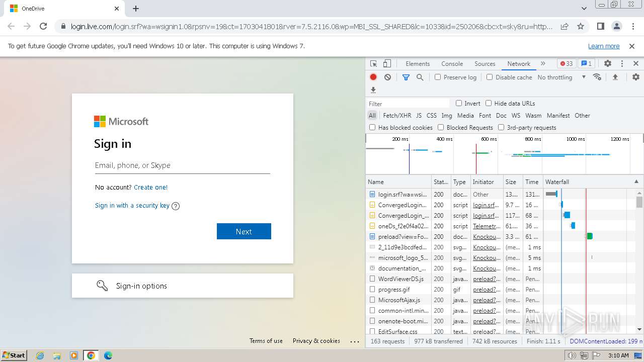Screen dimensions: 644x362
Task: Check Hide data URLs box
Action: pos(489,103)
